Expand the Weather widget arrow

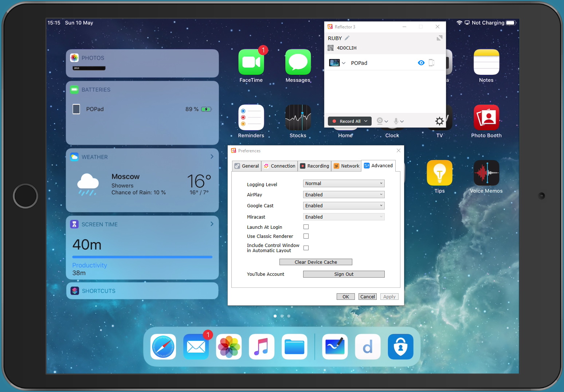(212, 157)
